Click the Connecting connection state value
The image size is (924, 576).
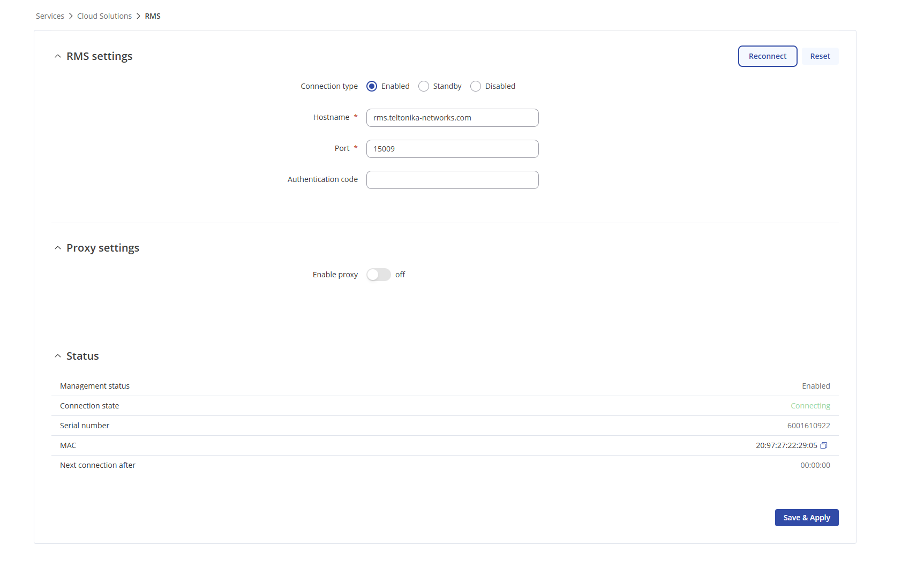coord(810,406)
